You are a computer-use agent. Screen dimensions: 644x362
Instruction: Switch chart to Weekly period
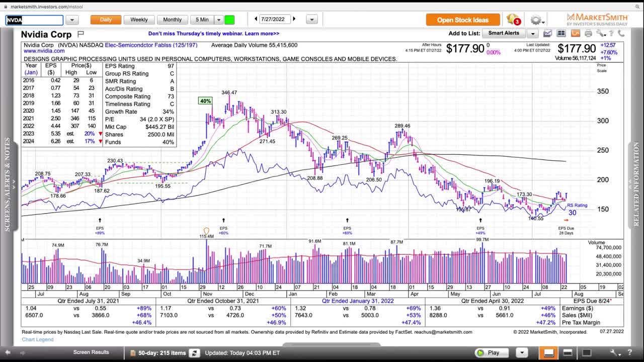tap(139, 20)
